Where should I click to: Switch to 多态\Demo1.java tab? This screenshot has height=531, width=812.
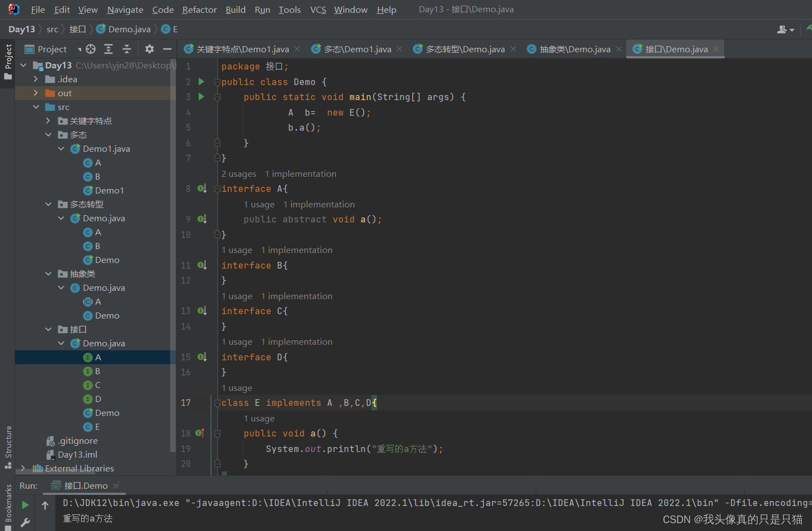click(x=357, y=49)
